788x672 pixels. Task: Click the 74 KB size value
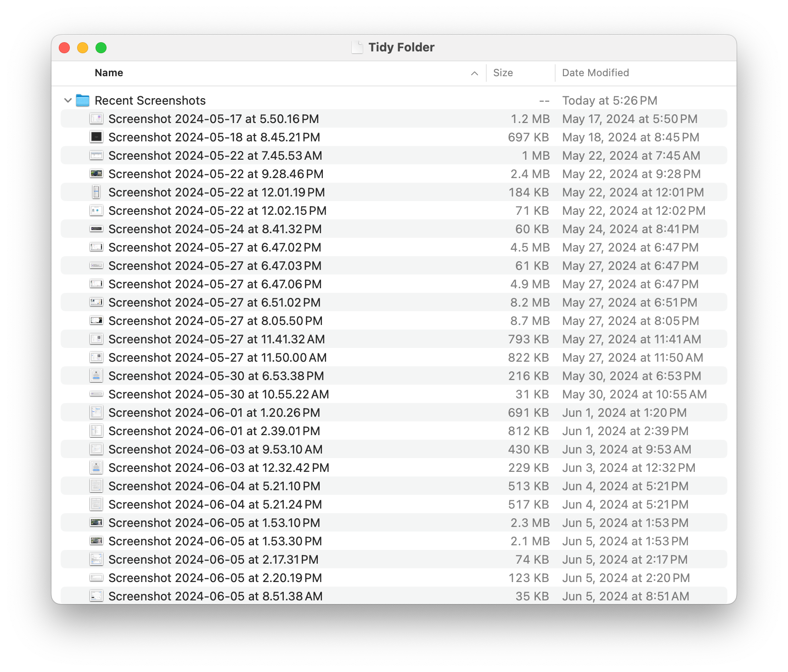(532, 560)
